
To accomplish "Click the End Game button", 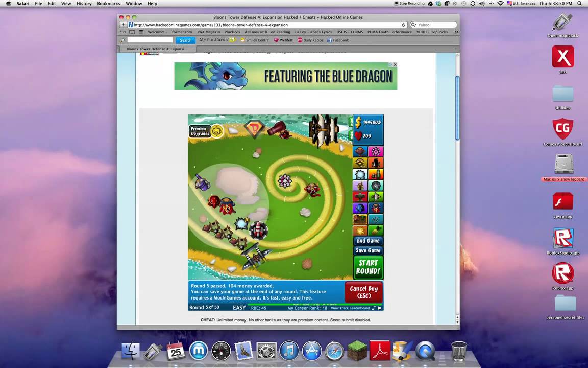I will click(368, 241).
